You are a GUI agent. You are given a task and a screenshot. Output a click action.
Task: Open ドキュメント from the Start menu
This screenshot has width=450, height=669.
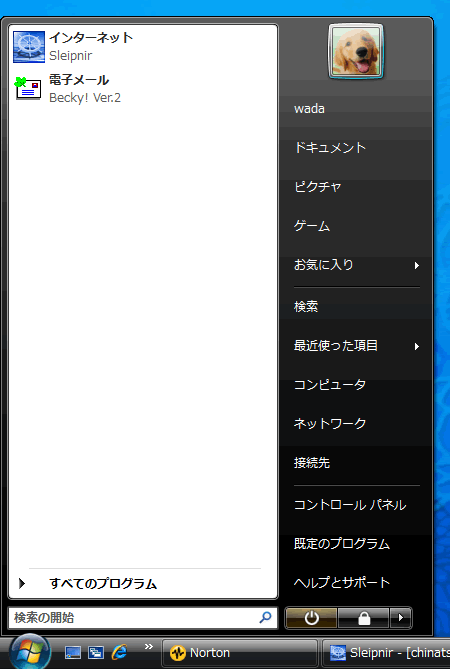pyautogui.click(x=330, y=148)
